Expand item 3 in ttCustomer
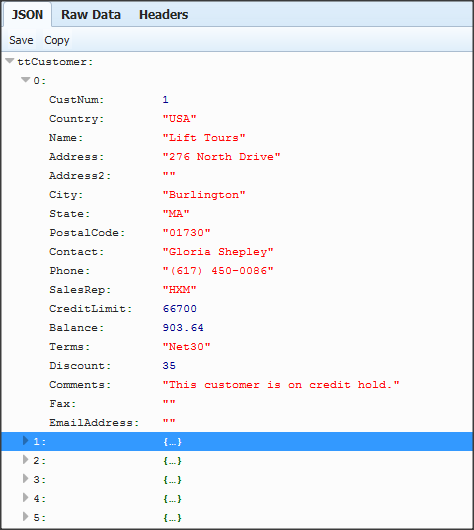The image size is (474, 530). click(25, 479)
